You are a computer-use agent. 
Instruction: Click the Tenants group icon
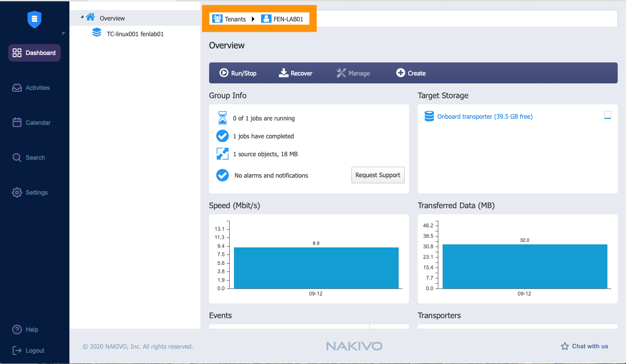(x=217, y=19)
